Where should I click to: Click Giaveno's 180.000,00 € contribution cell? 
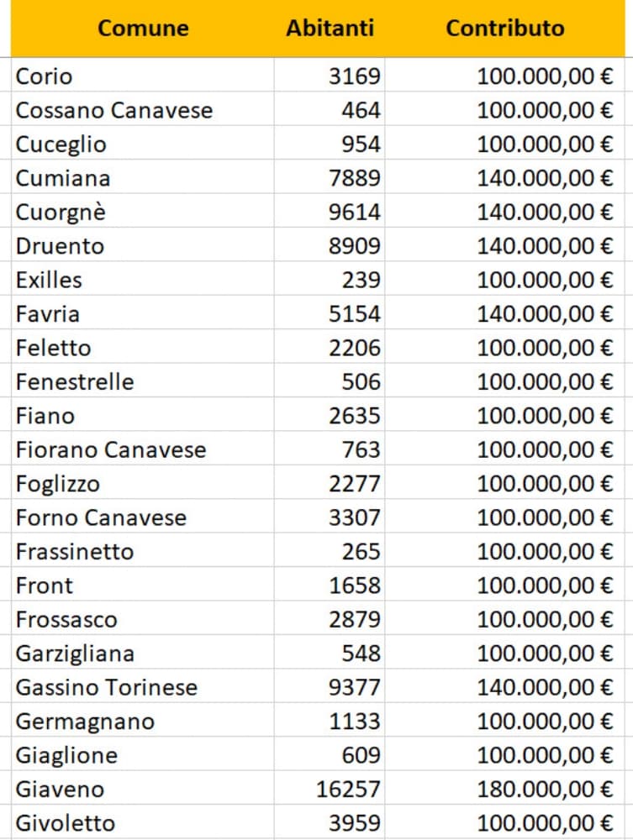click(x=545, y=789)
